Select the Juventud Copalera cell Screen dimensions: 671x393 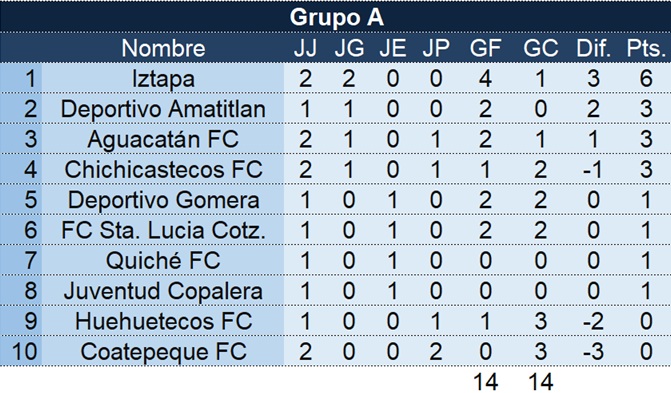(x=163, y=291)
